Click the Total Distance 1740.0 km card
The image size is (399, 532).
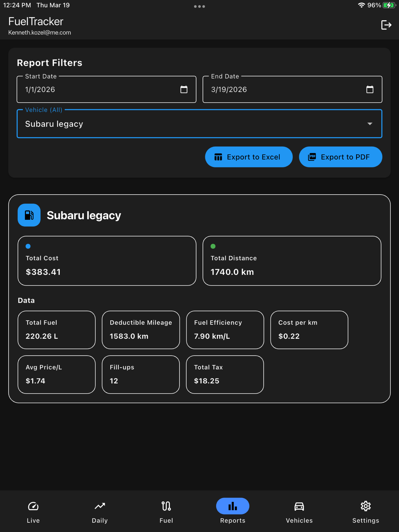point(292,261)
